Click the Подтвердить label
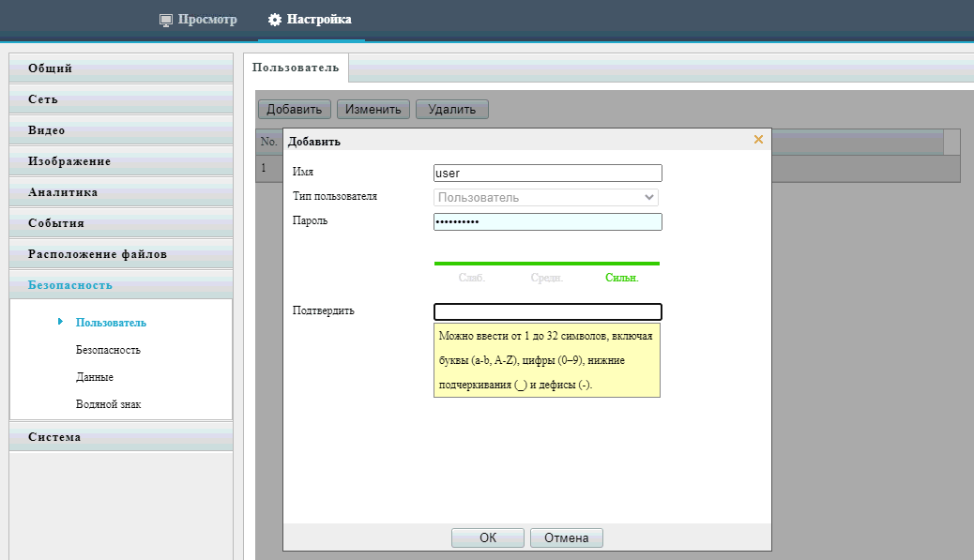 click(324, 310)
